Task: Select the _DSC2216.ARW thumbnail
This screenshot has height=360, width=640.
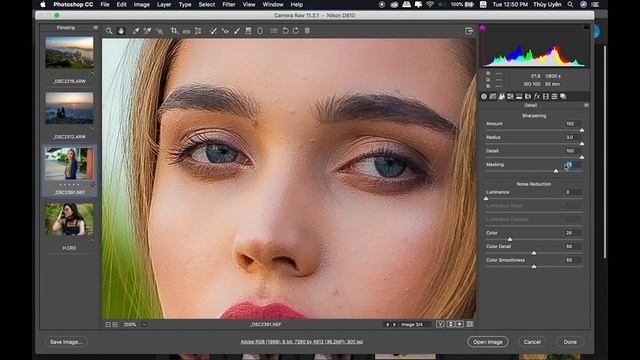Action: pyautogui.click(x=69, y=53)
